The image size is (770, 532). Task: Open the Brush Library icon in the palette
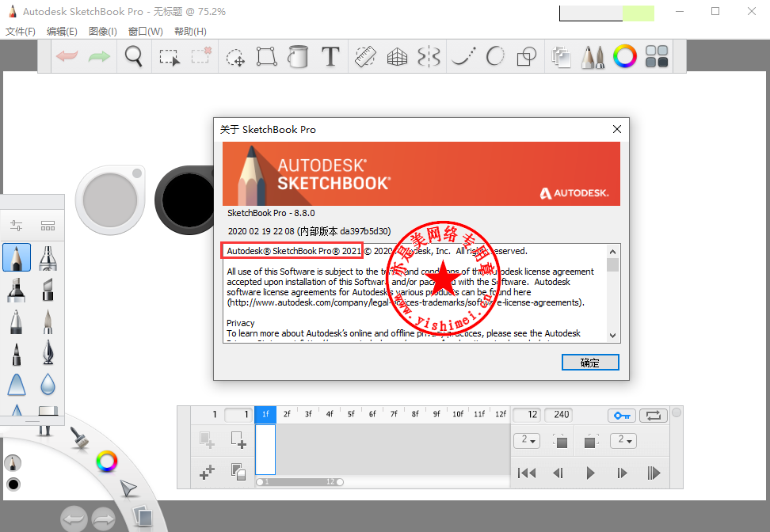pos(48,226)
